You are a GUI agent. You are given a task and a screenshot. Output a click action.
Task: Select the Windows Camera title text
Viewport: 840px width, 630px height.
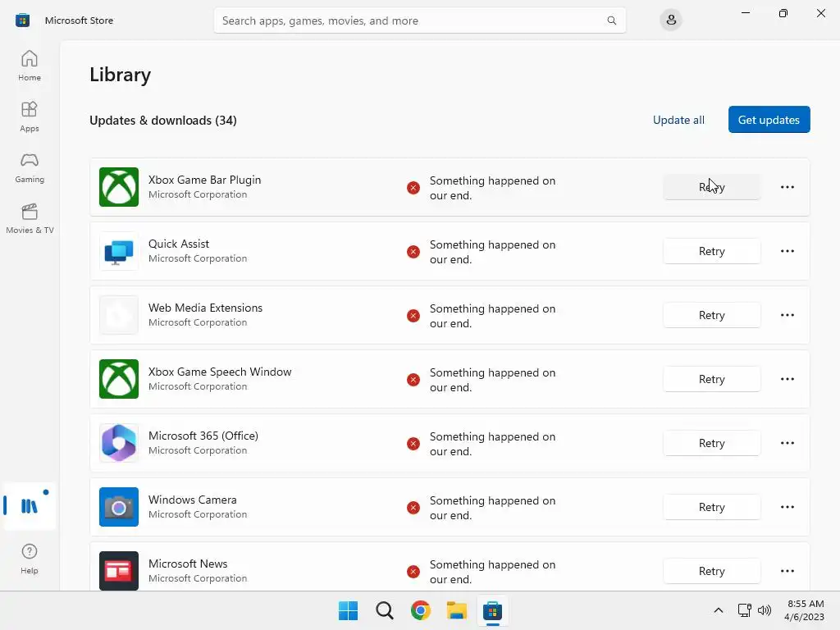[x=192, y=500]
